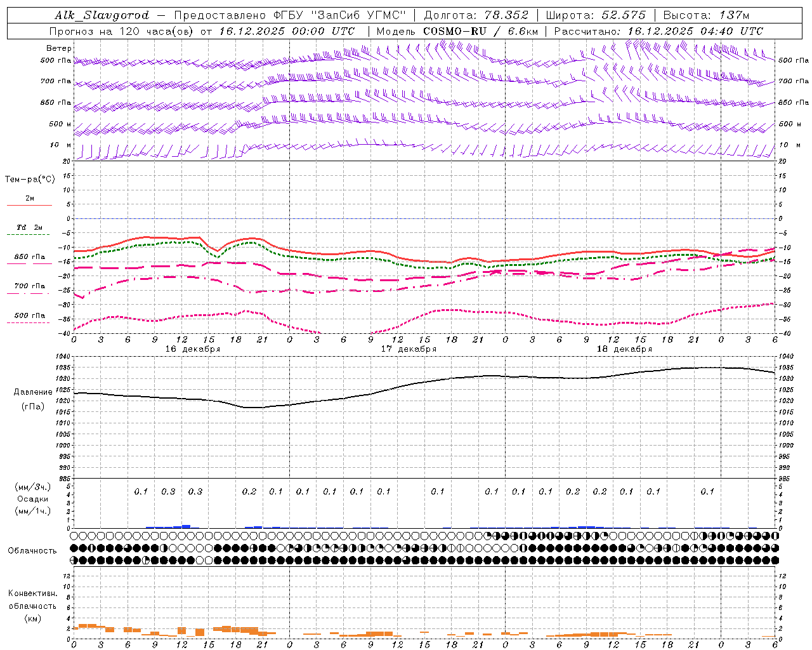Click the "Td 2м" dew point legend entry
The height and width of the screenshot is (650, 812).
[30, 227]
